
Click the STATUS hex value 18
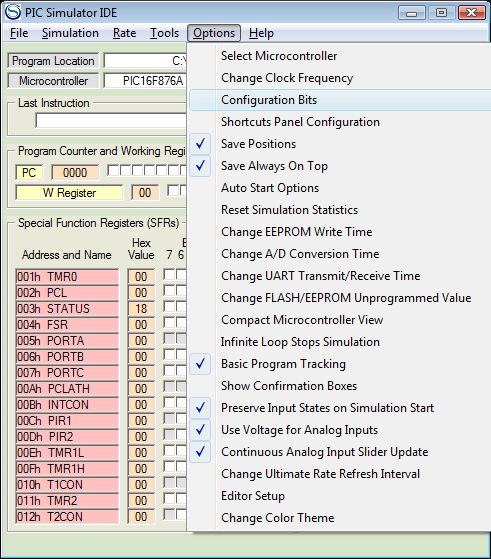pyautogui.click(x=141, y=309)
